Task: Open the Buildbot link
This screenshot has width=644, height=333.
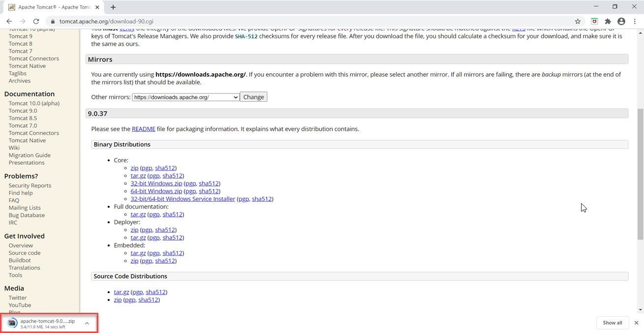Action: pyautogui.click(x=20, y=260)
